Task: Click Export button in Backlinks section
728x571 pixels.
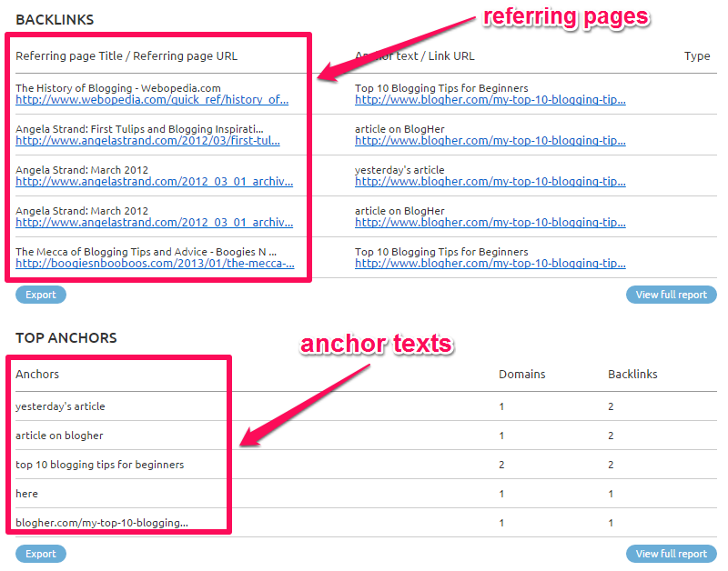Action: coord(40,295)
